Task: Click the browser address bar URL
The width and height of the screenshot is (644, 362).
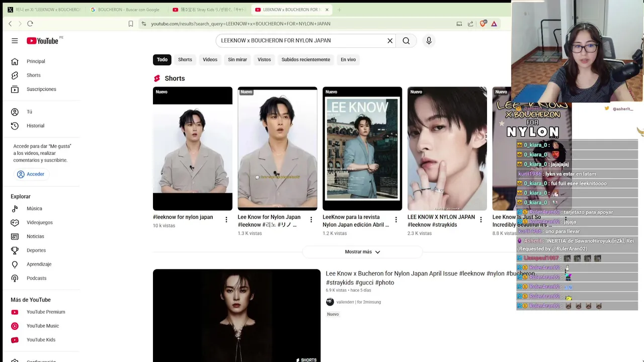Action: (x=240, y=24)
